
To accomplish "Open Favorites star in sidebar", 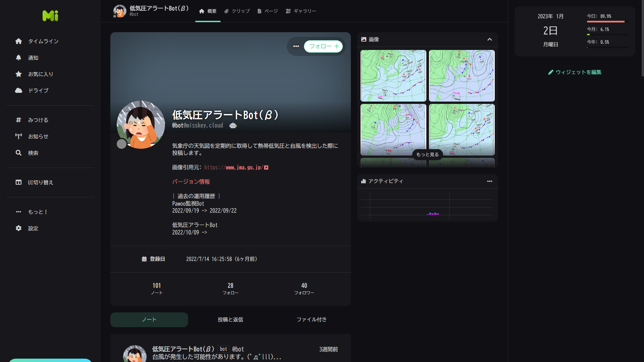I will tap(19, 74).
